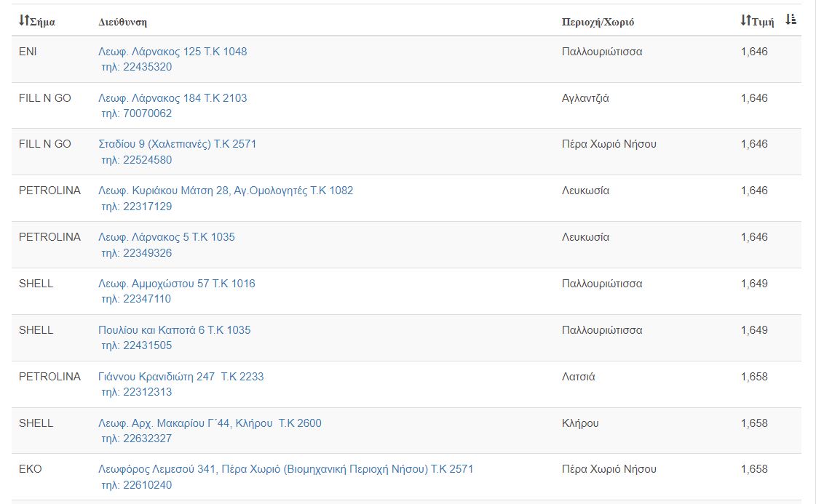Click the sort arrows icon beside Τιμή

pyautogui.click(x=745, y=21)
